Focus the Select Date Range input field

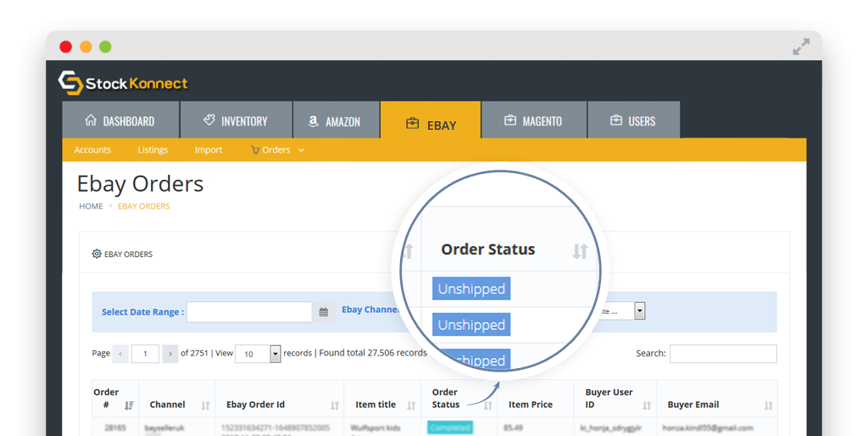tap(250, 312)
